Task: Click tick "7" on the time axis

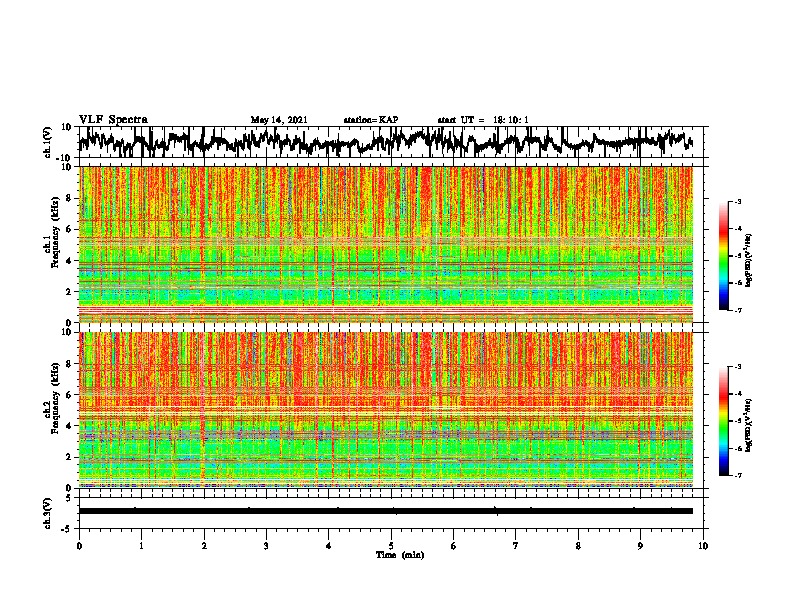Action: coord(516,546)
